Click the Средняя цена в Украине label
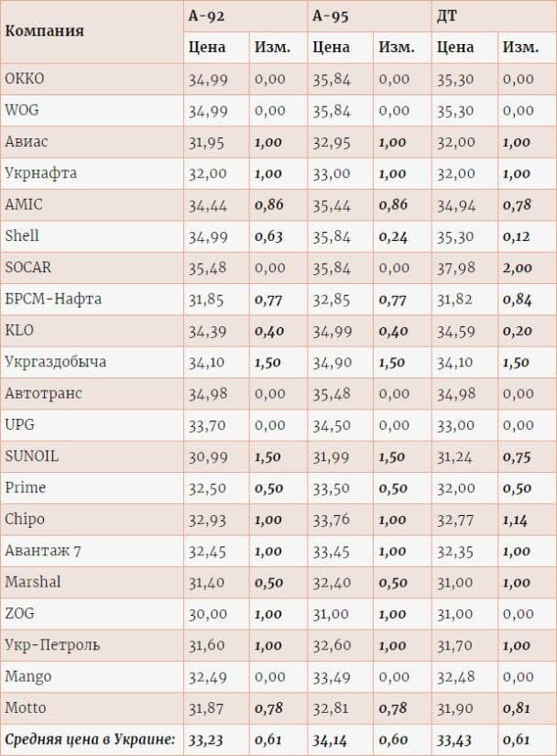 pyautogui.click(x=90, y=740)
